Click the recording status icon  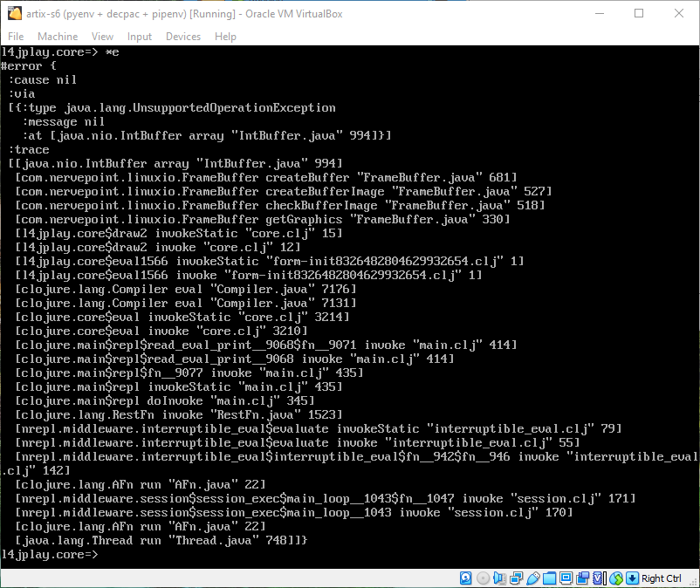pyautogui.click(x=582, y=578)
